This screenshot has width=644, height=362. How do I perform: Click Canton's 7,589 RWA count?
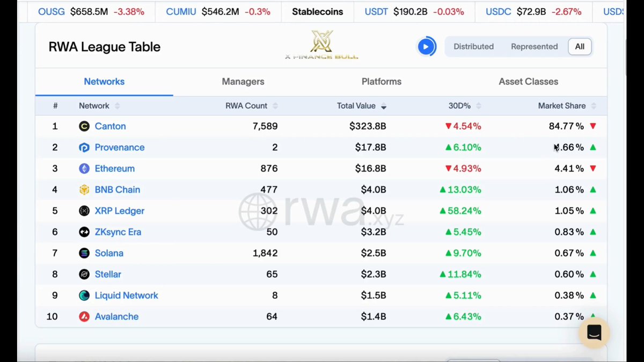(265, 127)
